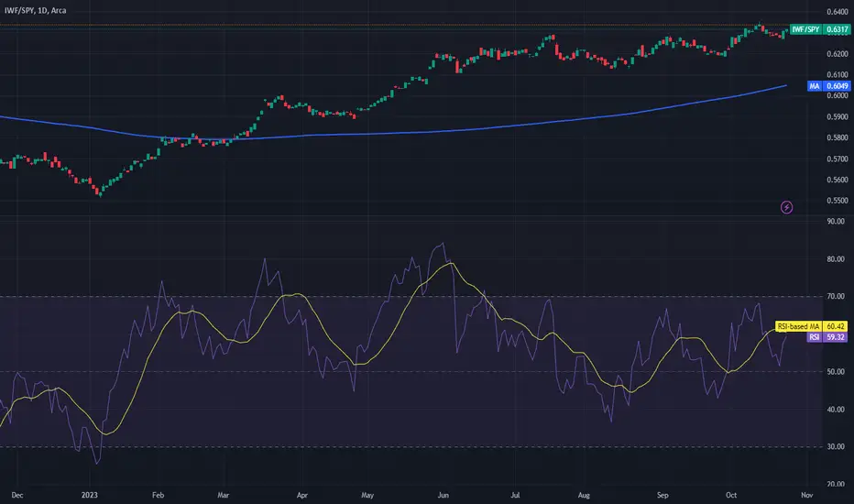The height and width of the screenshot is (504, 854).
Task: Click the Mar label on time axis
Action: click(x=224, y=495)
